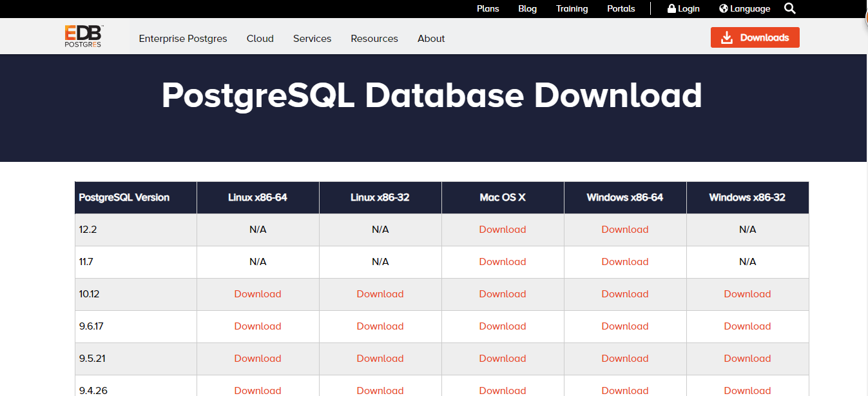Open the Enterprise Postgres menu
The height and width of the screenshot is (396, 868).
point(183,39)
